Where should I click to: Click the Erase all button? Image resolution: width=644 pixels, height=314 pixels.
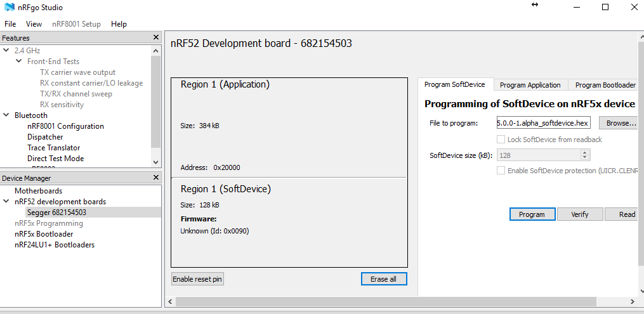pos(384,279)
